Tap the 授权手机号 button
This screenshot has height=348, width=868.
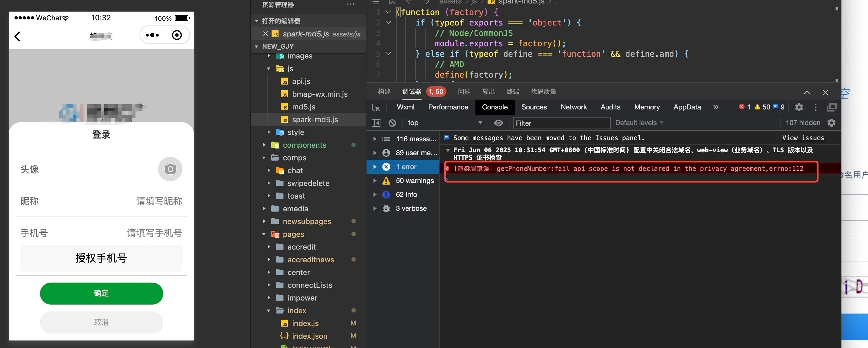tap(101, 258)
